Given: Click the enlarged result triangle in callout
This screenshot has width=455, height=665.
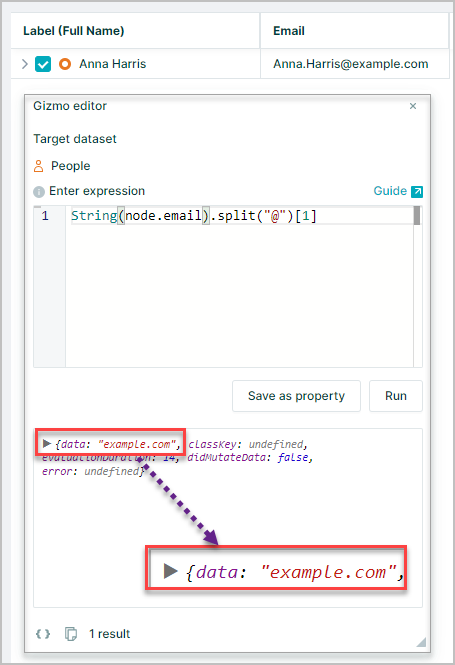Looking at the screenshot, I should [170, 571].
